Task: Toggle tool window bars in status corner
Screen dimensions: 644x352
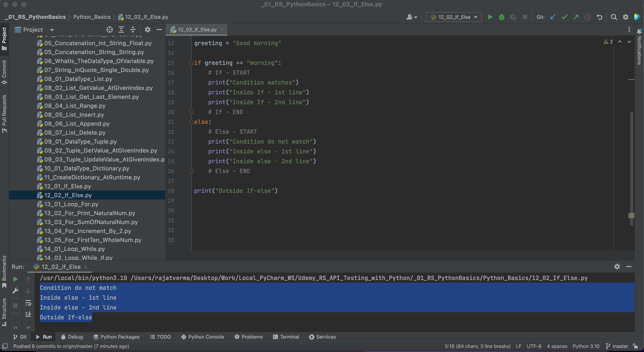Action: 5,346
